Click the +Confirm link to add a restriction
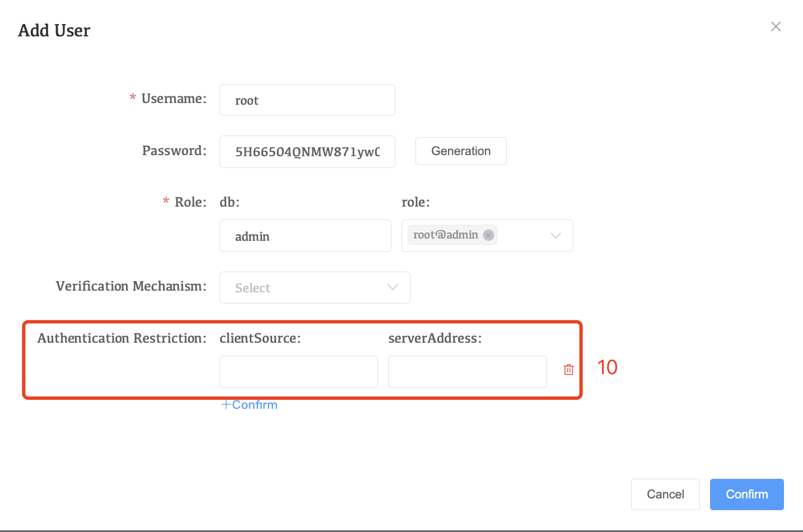 click(249, 405)
